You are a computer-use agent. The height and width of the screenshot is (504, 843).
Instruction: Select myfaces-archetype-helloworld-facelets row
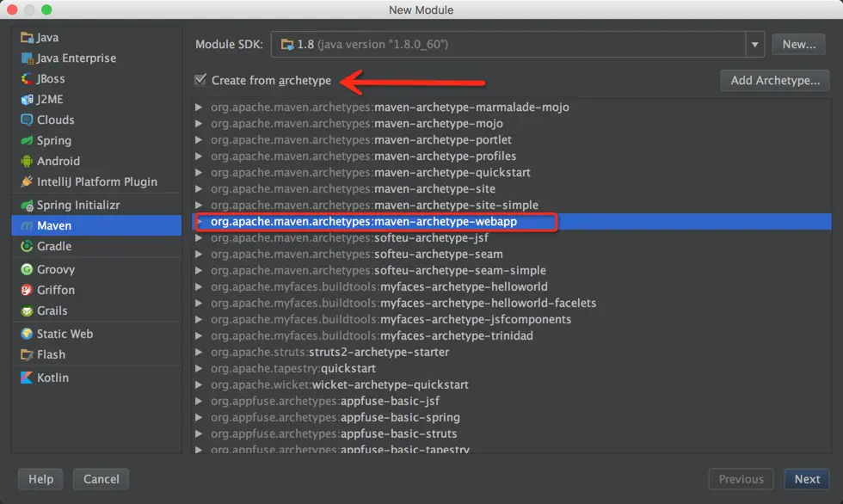tap(512, 303)
